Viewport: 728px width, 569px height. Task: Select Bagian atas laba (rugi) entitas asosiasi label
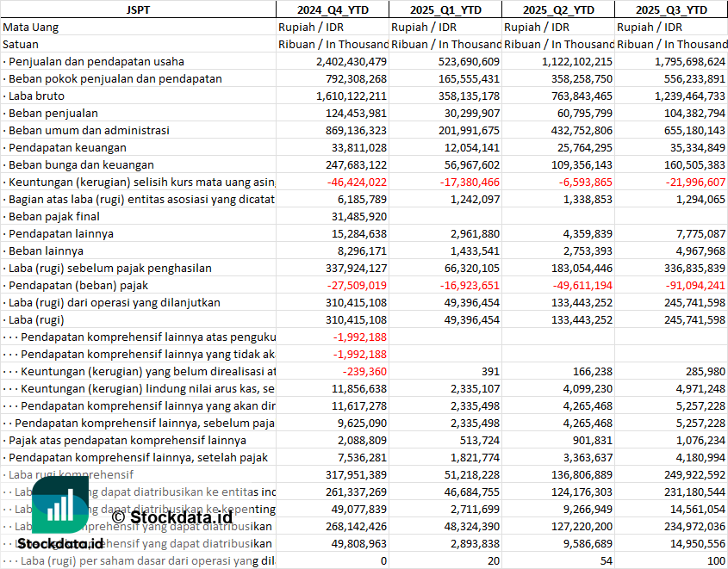click(141, 200)
